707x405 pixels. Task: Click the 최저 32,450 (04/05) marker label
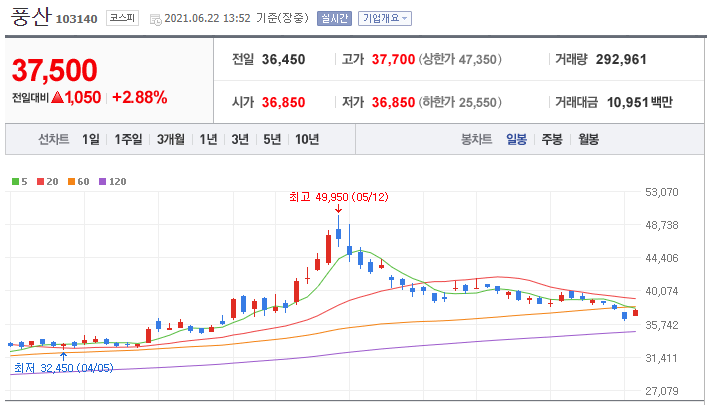[x=64, y=368]
